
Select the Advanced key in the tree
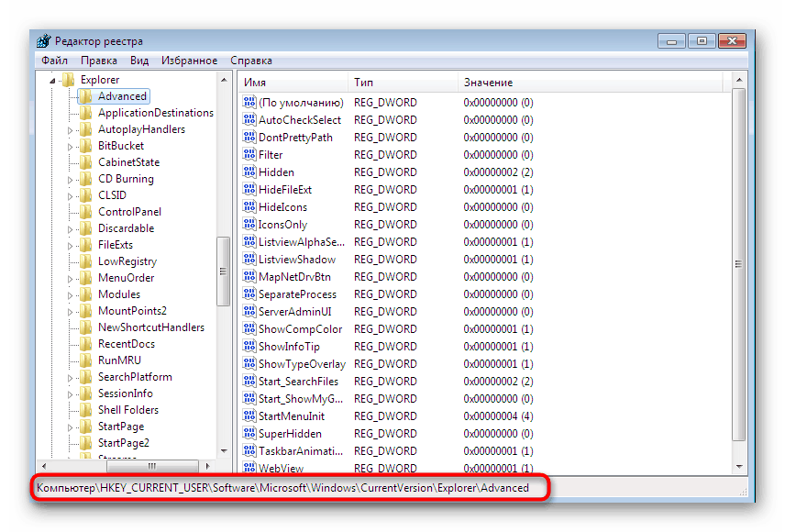coord(122,96)
